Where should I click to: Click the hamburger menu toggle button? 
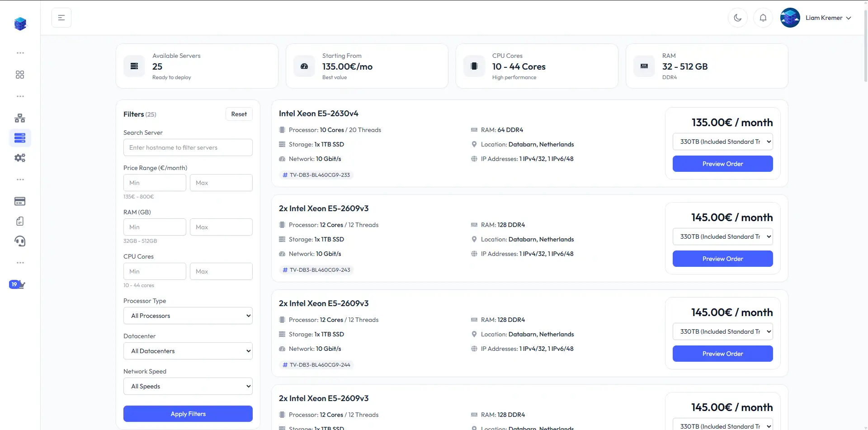(x=61, y=17)
